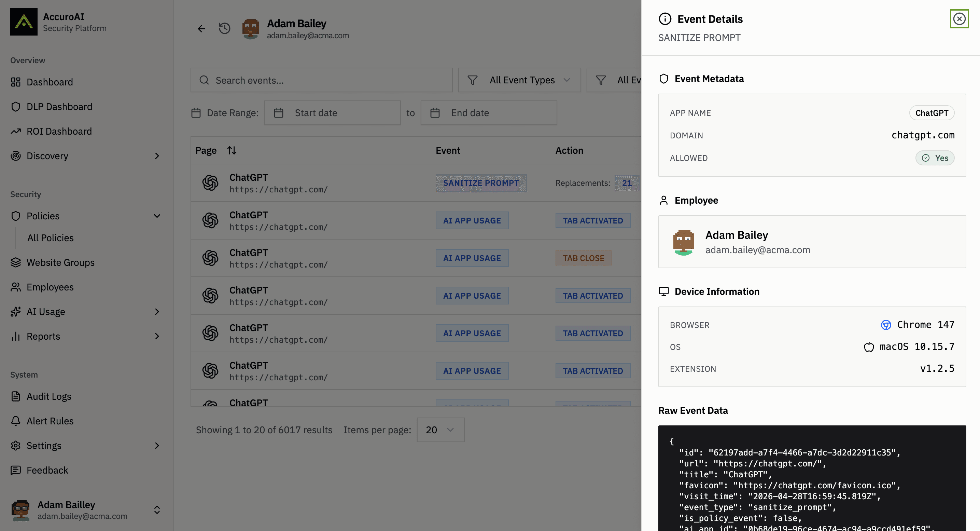The width and height of the screenshot is (980, 531).
Task: Click adam.bailey@acma.com in Employee card
Action: (757, 250)
